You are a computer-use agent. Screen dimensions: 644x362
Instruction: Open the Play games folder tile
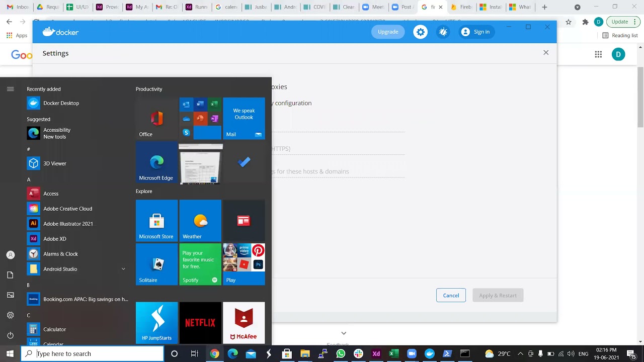tap(244, 264)
